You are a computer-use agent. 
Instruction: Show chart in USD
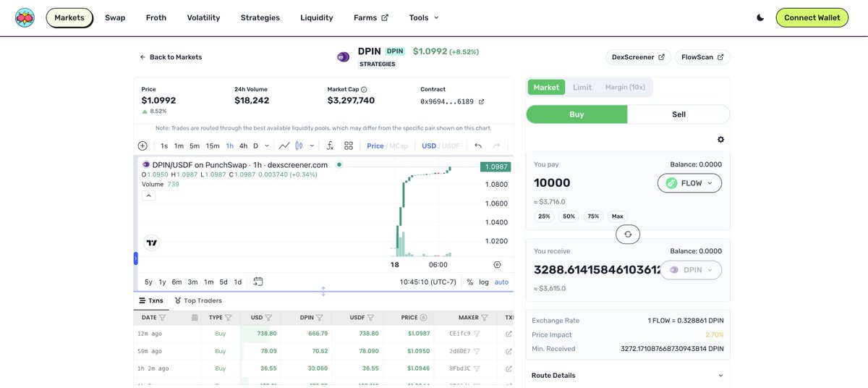[429, 145]
